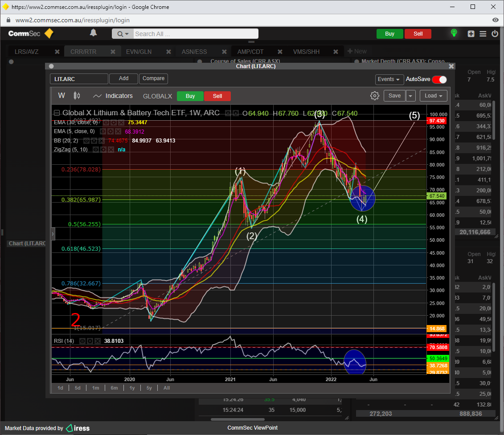Open settings gear for ZigZag indicator

103,150
